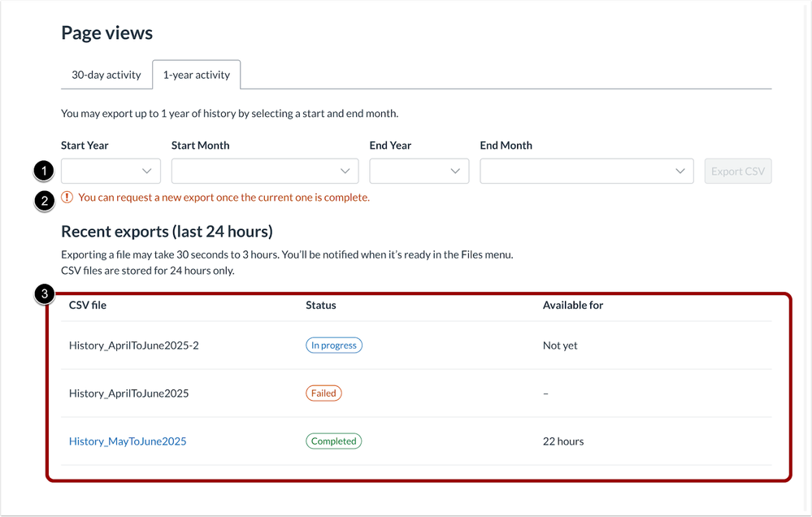The height and width of the screenshot is (517, 812).
Task: Download the History_MayToJune2025 file link
Action: (x=128, y=441)
